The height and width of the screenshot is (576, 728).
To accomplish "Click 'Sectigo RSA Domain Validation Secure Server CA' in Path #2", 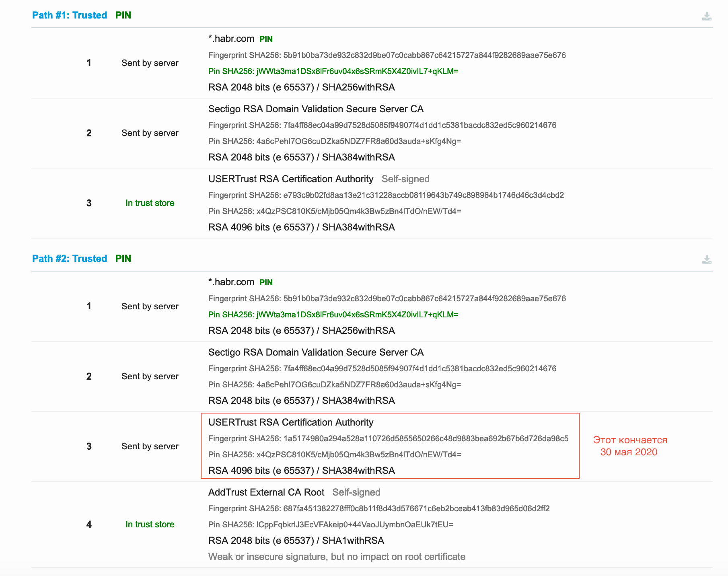I will [x=316, y=352].
